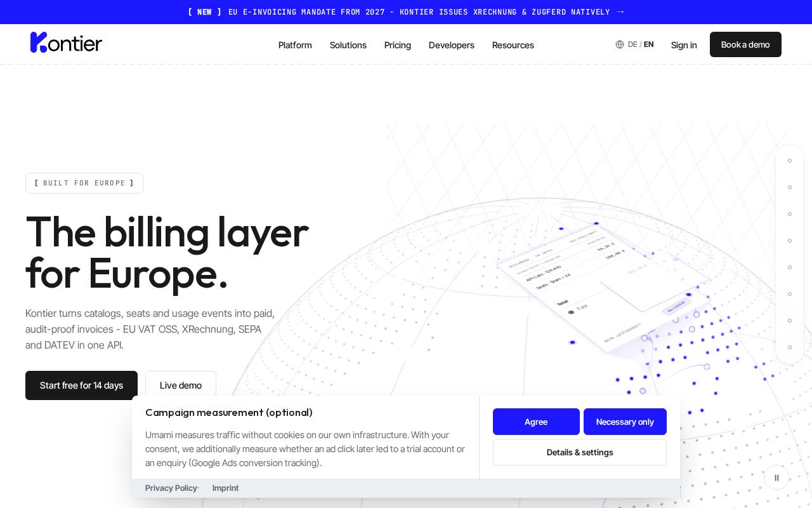Open Details & settings for cookies
The height and width of the screenshot is (508, 812).
point(580,452)
